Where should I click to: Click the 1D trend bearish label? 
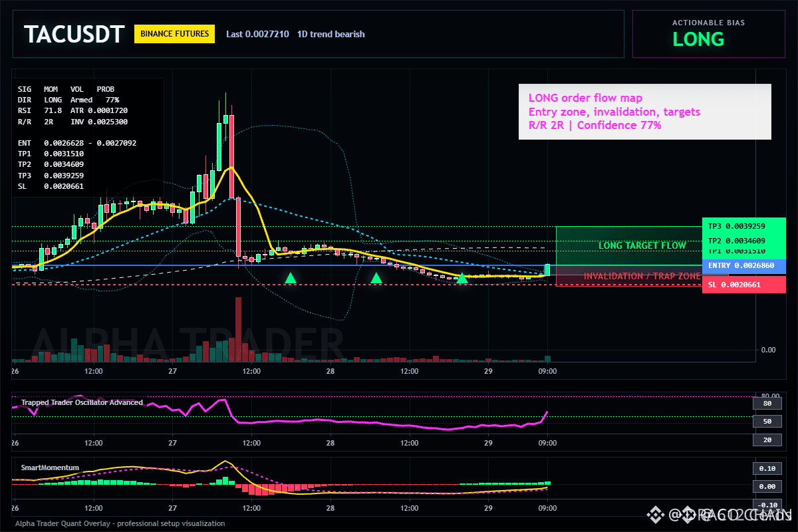click(x=331, y=34)
